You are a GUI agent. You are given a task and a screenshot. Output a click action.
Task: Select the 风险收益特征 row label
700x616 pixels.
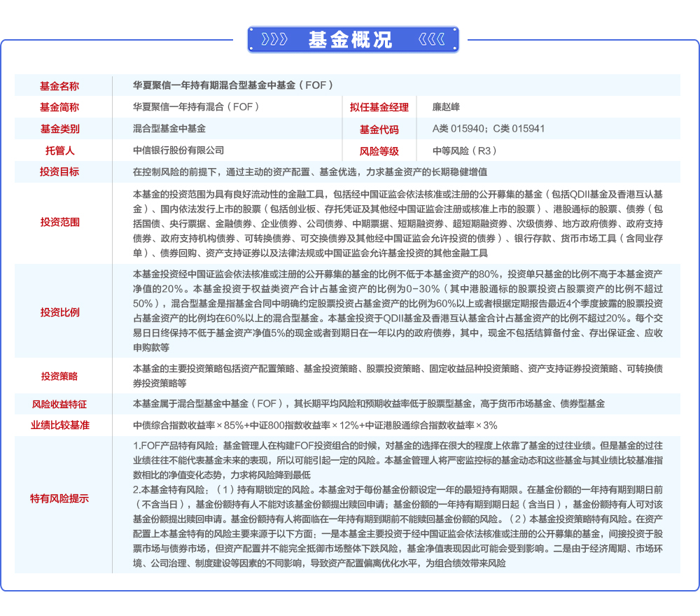(x=59, y=405)
